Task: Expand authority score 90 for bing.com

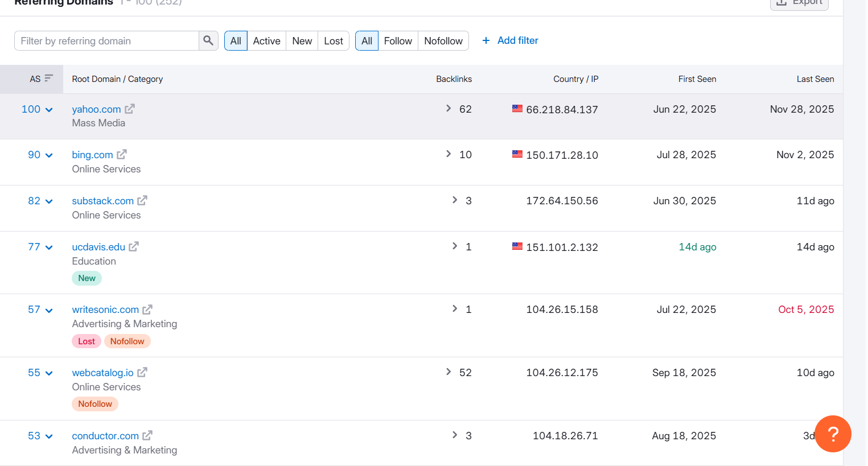Action: point(40,155)
